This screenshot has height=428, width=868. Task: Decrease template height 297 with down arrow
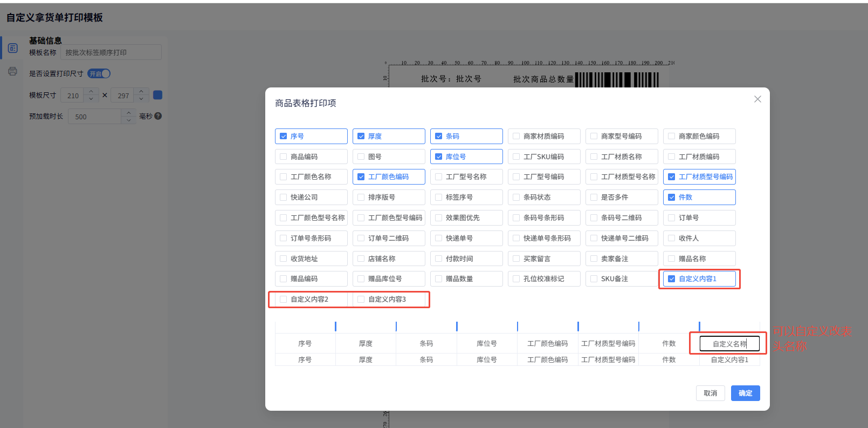(141, 99)
